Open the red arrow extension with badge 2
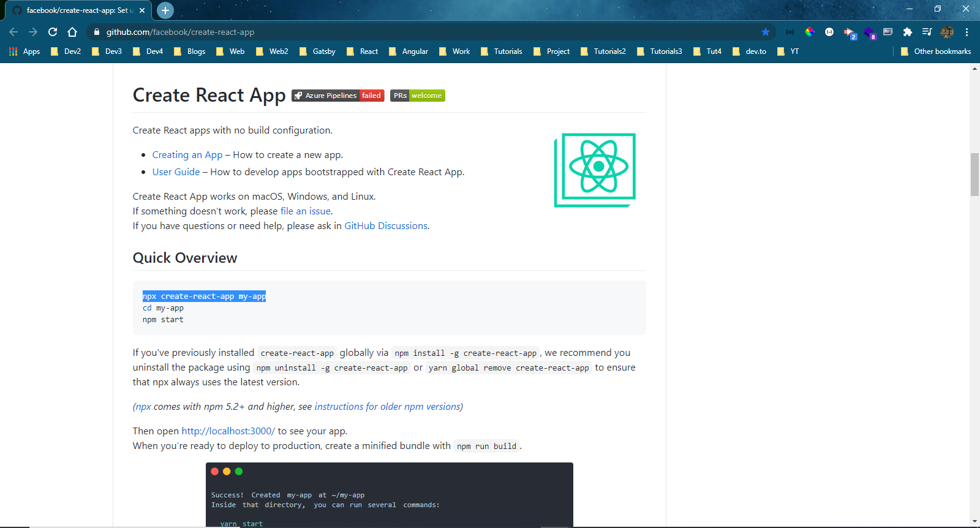This screenshot has width=980, height=528. click(x=850, y=32)
